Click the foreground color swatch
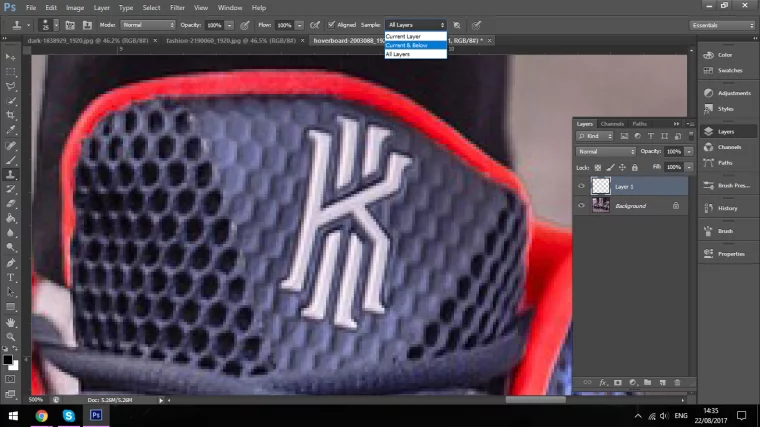This screenshot has width=760, height=427. tap(7, 360)
